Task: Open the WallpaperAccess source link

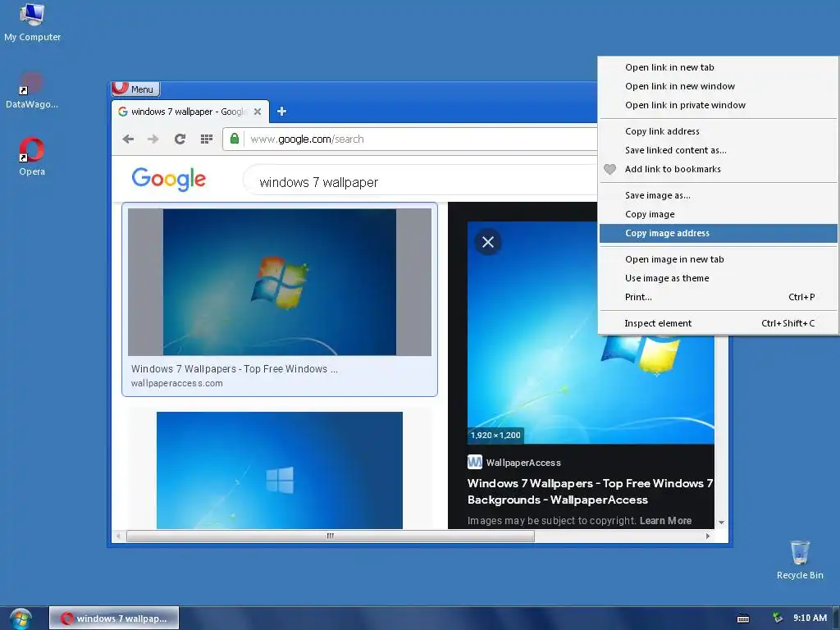Action: click(x=523, y=463)
